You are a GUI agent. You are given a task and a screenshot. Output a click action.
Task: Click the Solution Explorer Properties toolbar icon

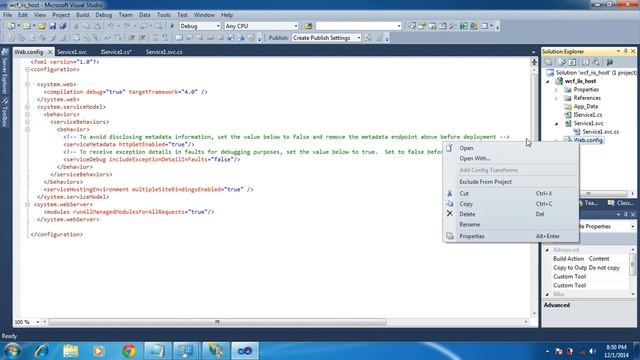[x=549, y=62]
